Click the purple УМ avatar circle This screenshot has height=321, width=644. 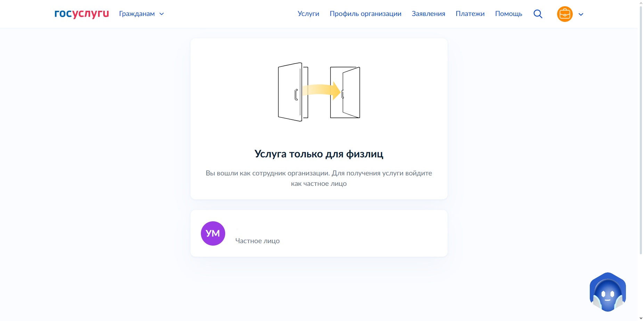click(213, 233)
